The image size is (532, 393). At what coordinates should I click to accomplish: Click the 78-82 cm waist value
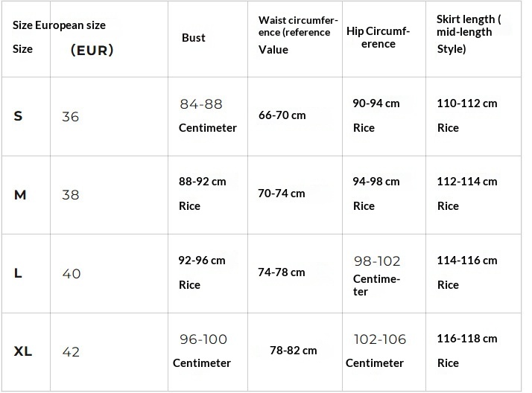[x=293, y=350]
